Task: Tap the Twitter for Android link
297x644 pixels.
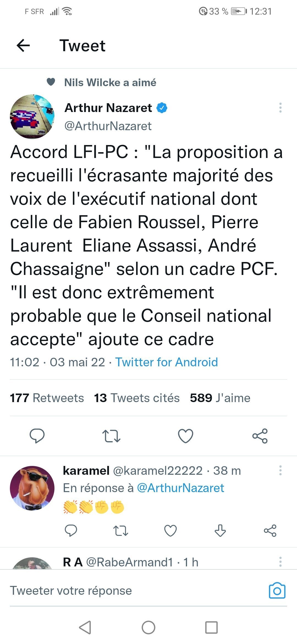Action: pyautogui.click(x=166, y=362)
